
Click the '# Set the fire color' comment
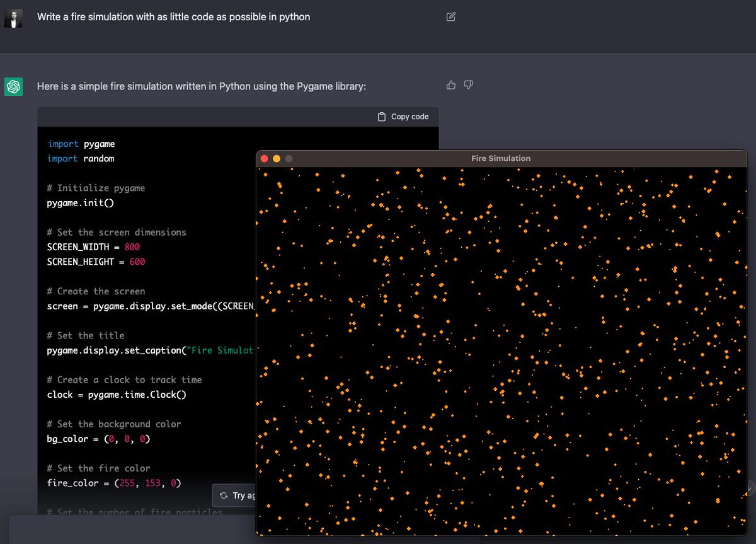pyautogui.click(x=98, y=468)
